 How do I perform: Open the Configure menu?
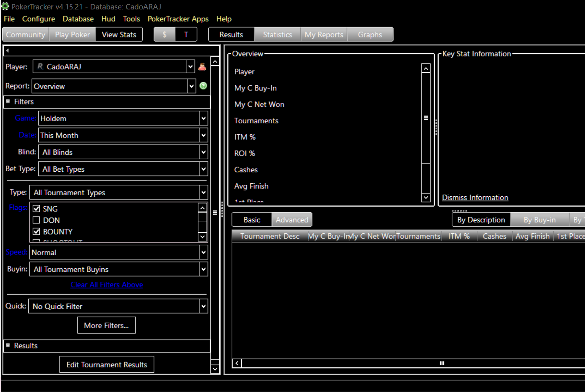click(39, 19)
